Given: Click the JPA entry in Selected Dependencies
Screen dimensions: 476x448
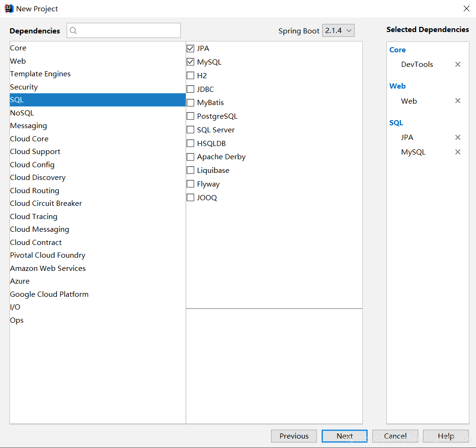Looking at the screenshot, I should (x=407, y=138).
